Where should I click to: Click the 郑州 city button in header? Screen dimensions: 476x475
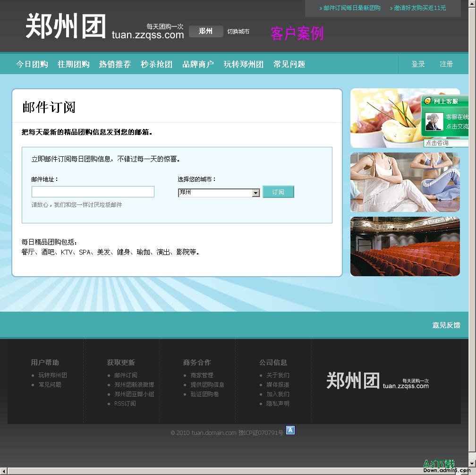206,31
